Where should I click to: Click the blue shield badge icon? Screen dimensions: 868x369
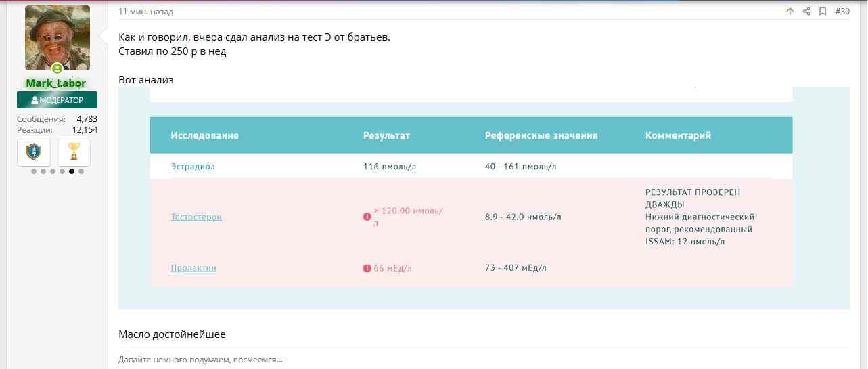coord(34,152)
